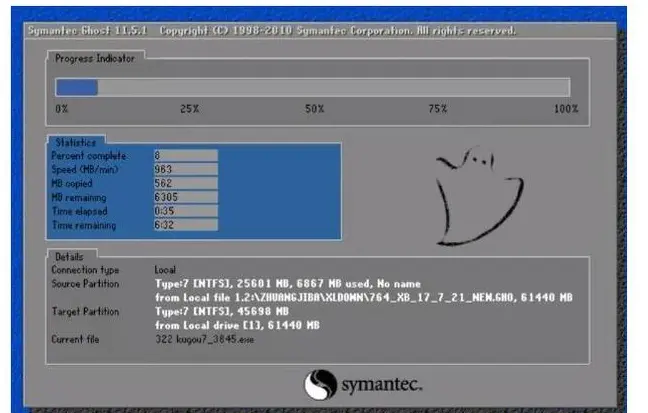Click the 50% progress marker
Viewport: 648px width, 413px height.
[314, 109]
